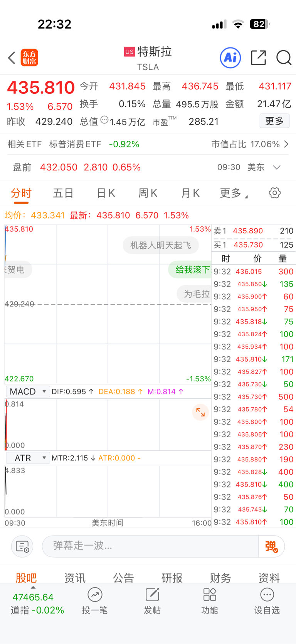Expand chart with orange fullscreen arrows icon
296x644 pixels.
coord(200,412)
